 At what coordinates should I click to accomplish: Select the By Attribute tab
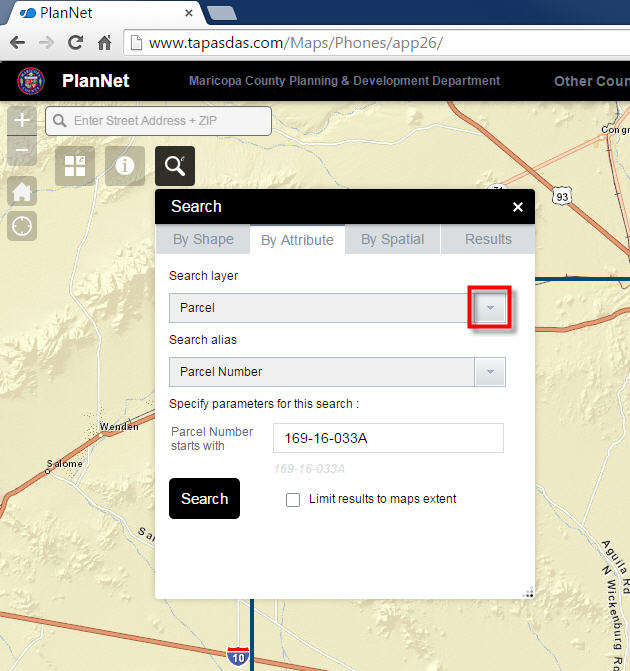coord(297,240)
